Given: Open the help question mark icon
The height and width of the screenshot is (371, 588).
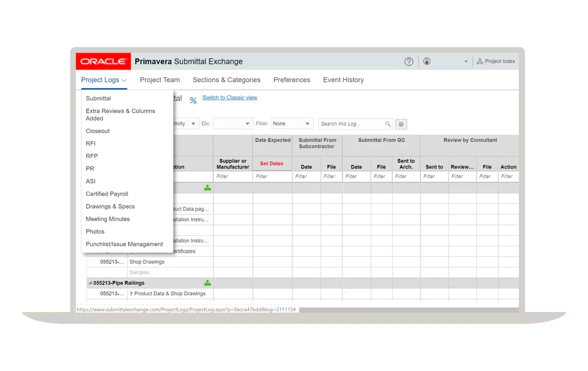Looking at the screenshot, I should coord(408,61).
